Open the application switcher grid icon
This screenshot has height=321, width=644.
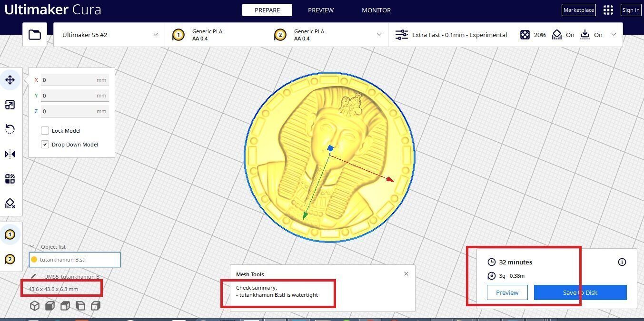[608, 10]
